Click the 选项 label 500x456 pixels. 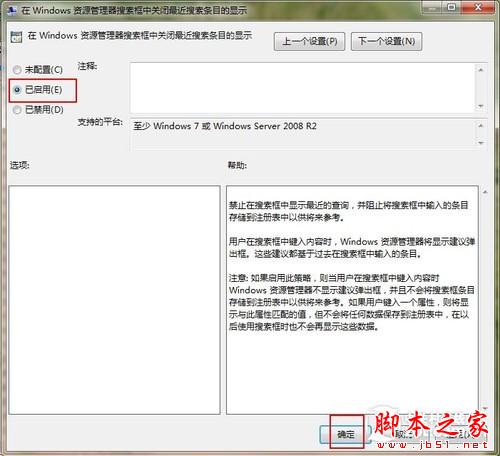[20, 165]
